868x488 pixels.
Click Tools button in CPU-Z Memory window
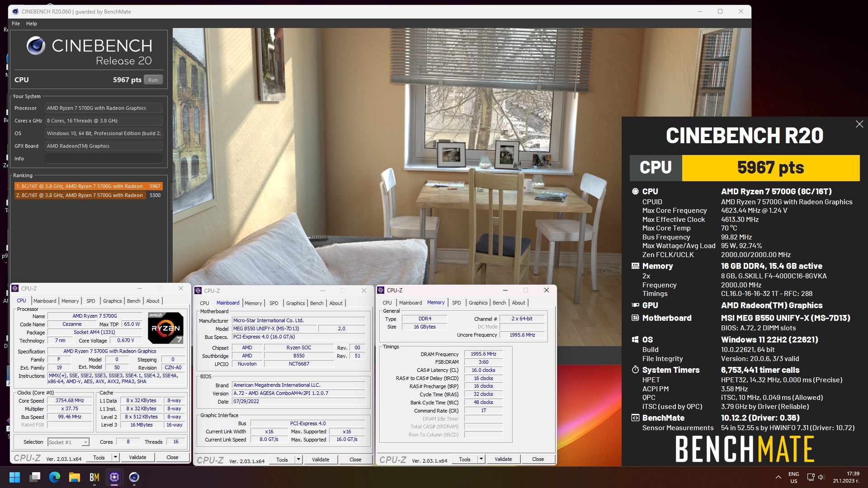pos(465,459)
